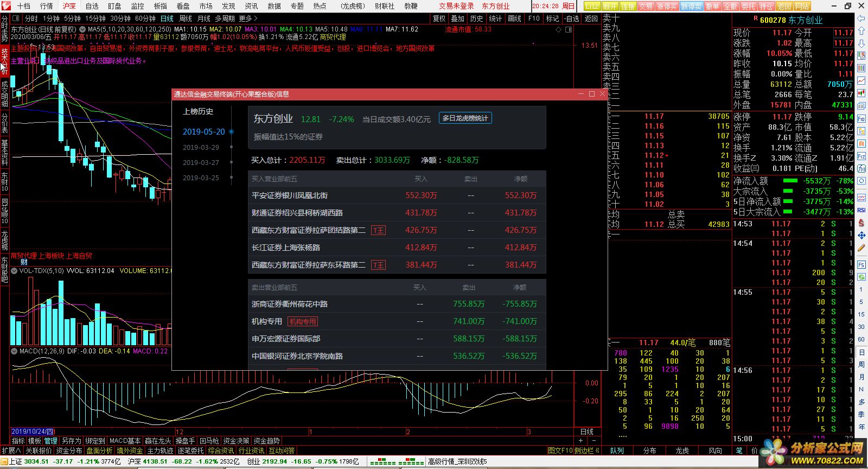The height and width of the screenshot is (469, 868).
Task: Collapse the 侧边栏 sidebar toggle
Action: (588, 451)
